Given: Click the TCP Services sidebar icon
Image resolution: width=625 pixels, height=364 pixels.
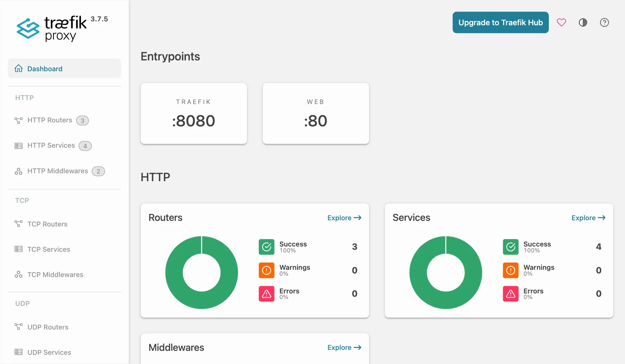Looking at the screenshot, I should coord(19,249).
